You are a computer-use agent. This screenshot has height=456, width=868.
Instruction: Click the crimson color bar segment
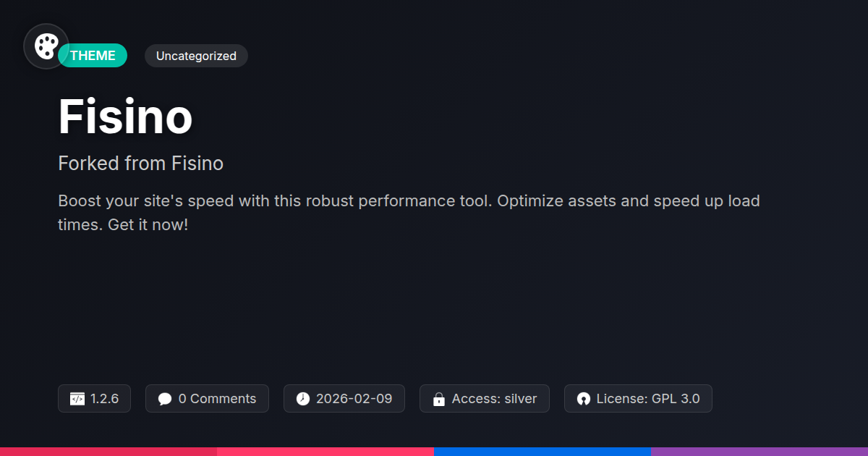click(x=109, y=451)
